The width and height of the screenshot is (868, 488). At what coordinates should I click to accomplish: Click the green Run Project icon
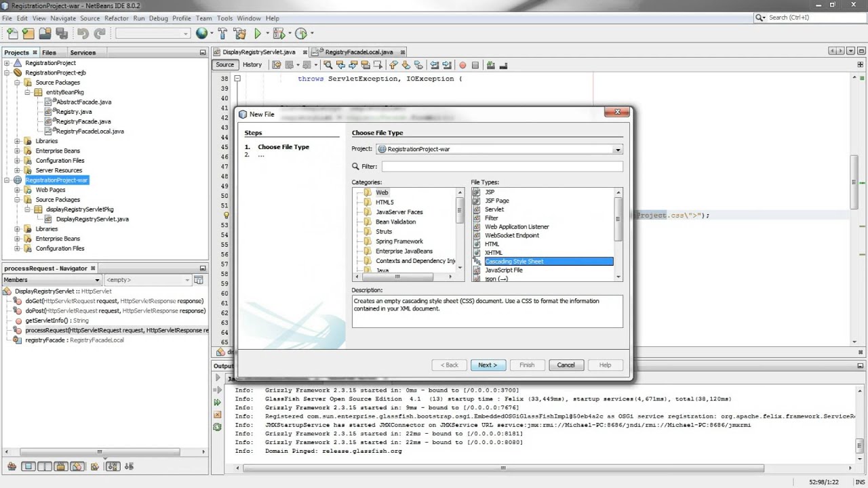[x=258, y=33]
